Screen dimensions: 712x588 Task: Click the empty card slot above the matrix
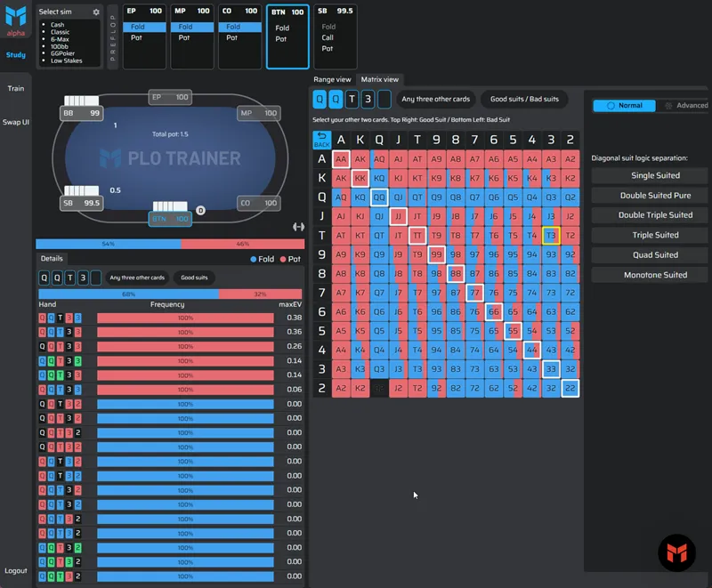tap(384, 100)
